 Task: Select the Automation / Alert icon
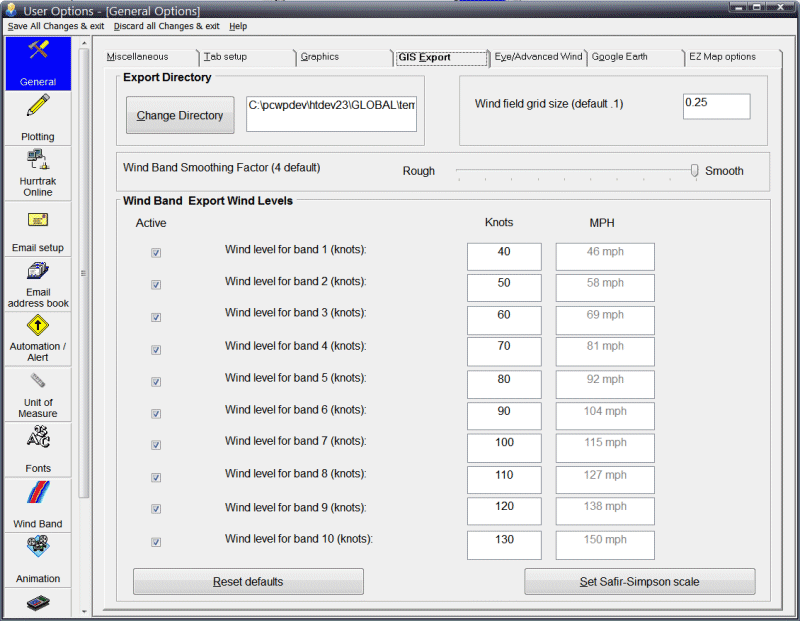[x=38, y=338]
